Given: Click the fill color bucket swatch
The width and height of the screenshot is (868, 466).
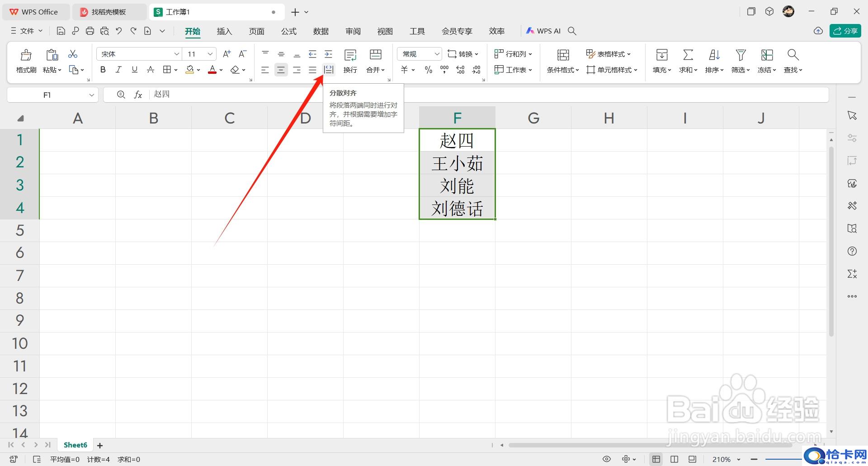Looking at the screenshot, I should pyautogui.click(x=190, y=70).
